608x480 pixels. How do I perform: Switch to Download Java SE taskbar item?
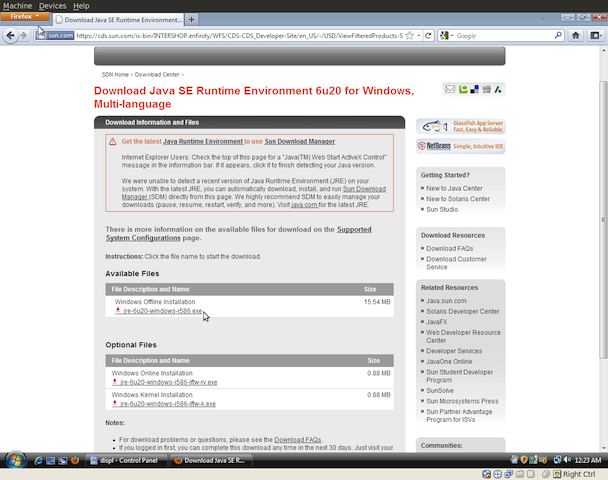click(x=211, y=460)
